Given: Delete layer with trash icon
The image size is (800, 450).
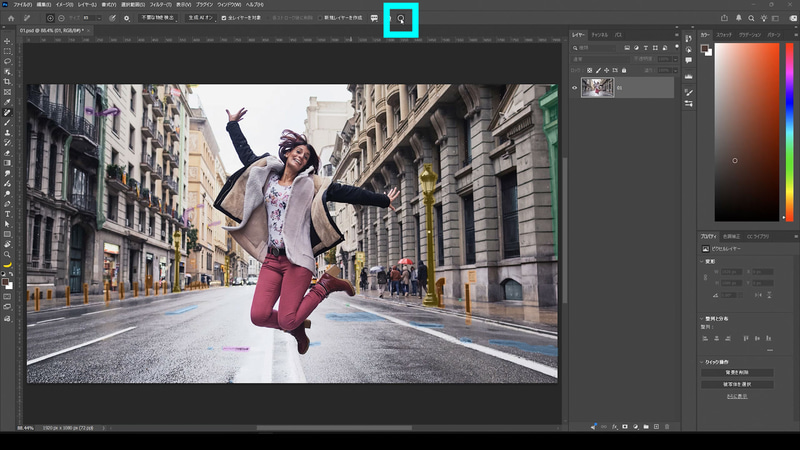Looking at the screenshot, I should click(667, 427).
